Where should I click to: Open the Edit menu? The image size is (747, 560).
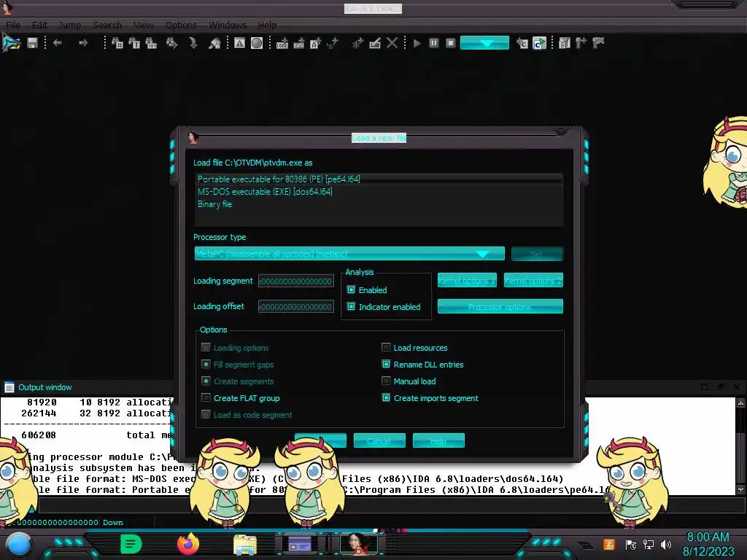(x=39, y=25)
